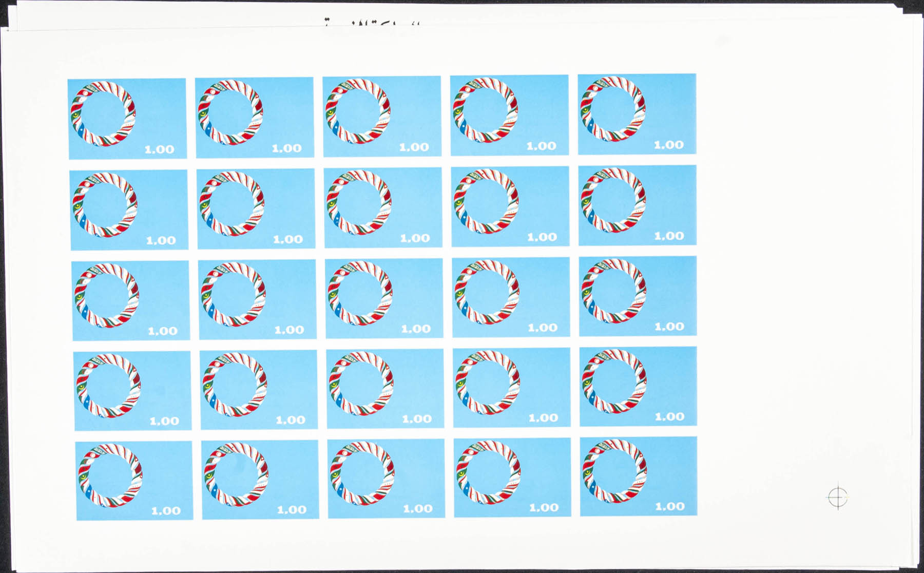
Task: Click the partially hidden Arabic text at top
Action: click(x=370, y=24)
